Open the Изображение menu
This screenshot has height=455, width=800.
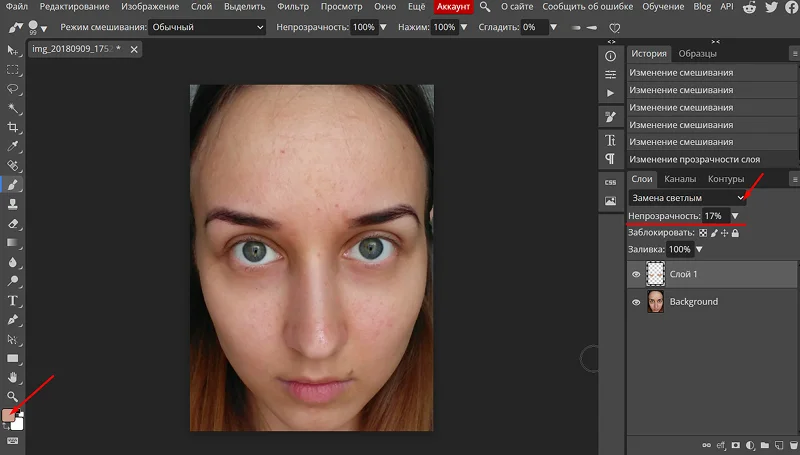coord(150,7)
